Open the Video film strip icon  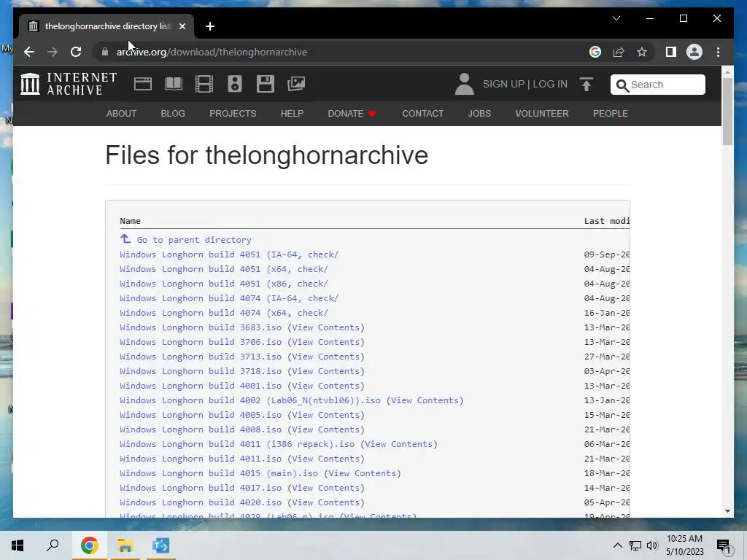tap(204, 84)
